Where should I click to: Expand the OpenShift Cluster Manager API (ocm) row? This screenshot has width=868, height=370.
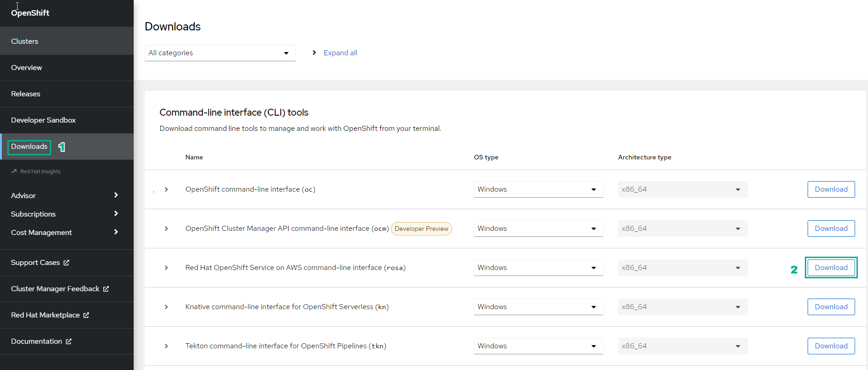[x=166, y=229]
